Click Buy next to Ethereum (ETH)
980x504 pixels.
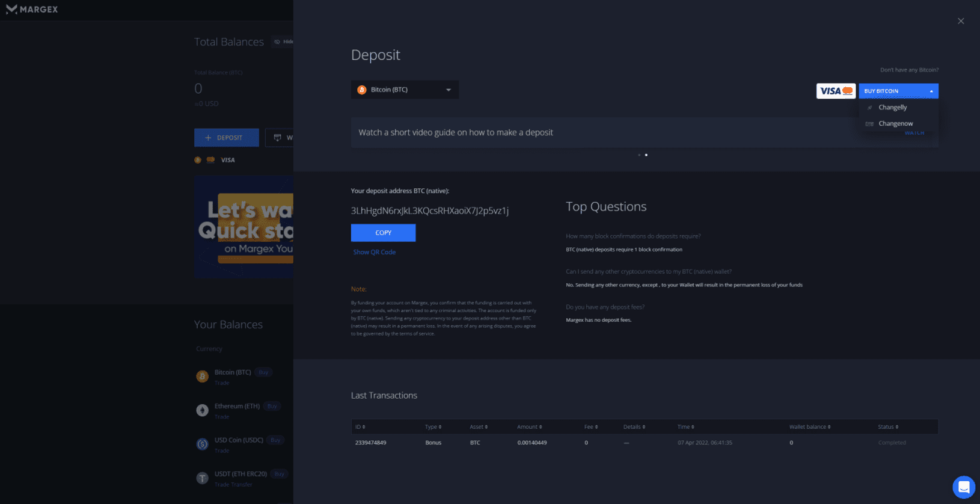point(272,406)
